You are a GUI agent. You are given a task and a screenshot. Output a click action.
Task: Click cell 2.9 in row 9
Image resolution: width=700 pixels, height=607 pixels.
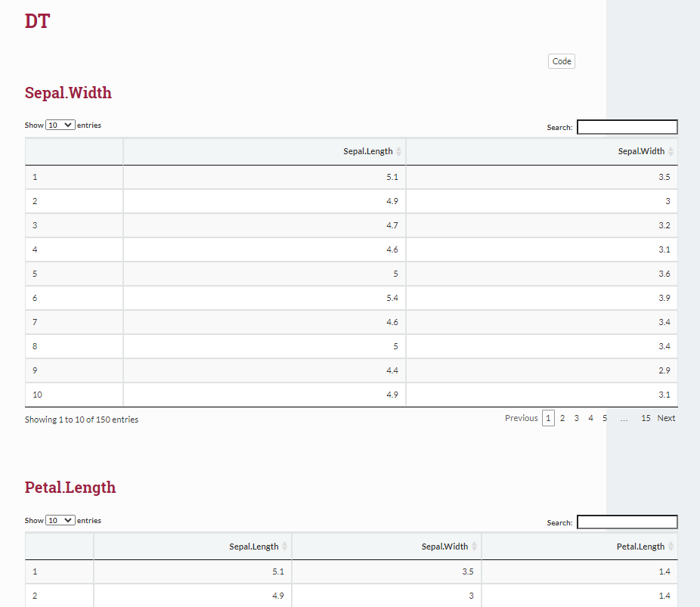(x=664, y=370)
